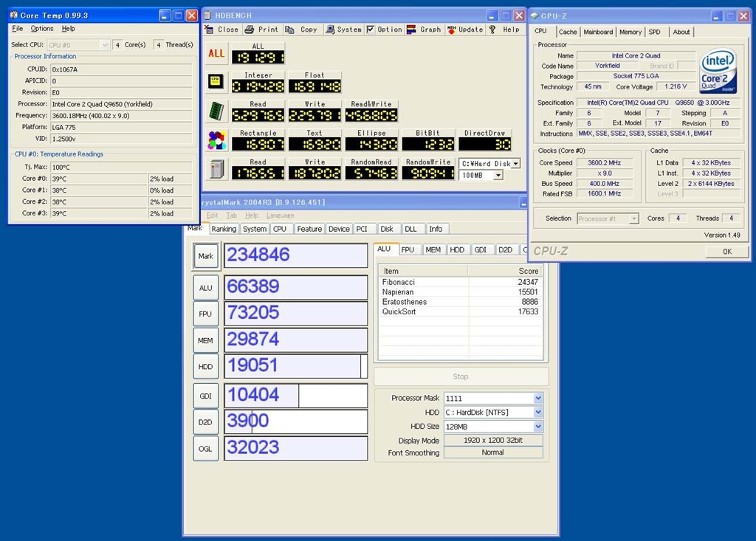Image resolution: width=756 pixels, height=541 pixels.
Task: Toggle the Option checkbox in HDBENCH toolbar
Action: coord(371,30)
